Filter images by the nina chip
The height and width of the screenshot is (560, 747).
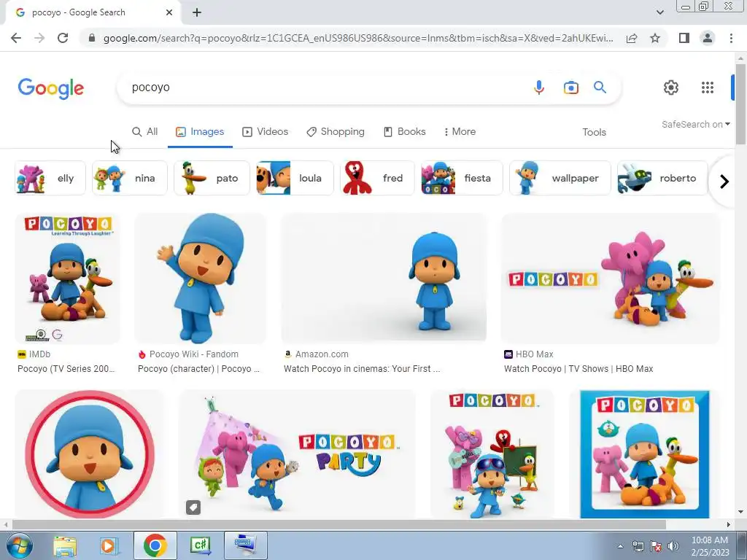click(130, 178)
